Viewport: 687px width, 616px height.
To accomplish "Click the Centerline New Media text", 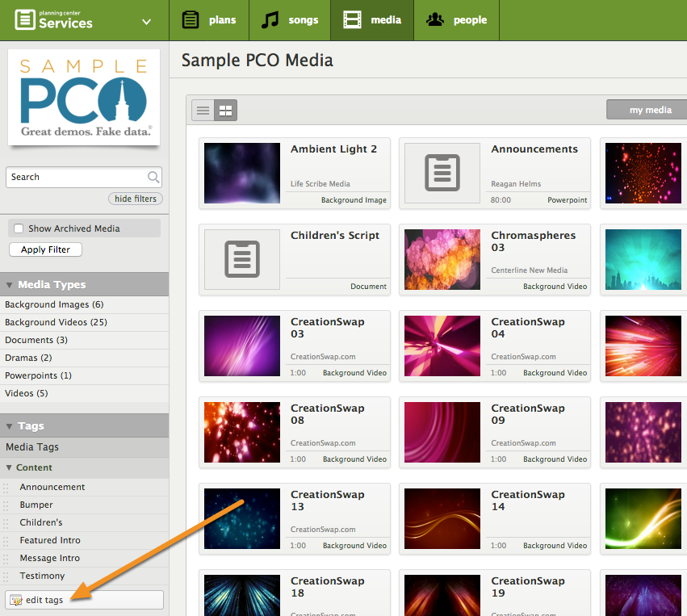I will (530, 270).
